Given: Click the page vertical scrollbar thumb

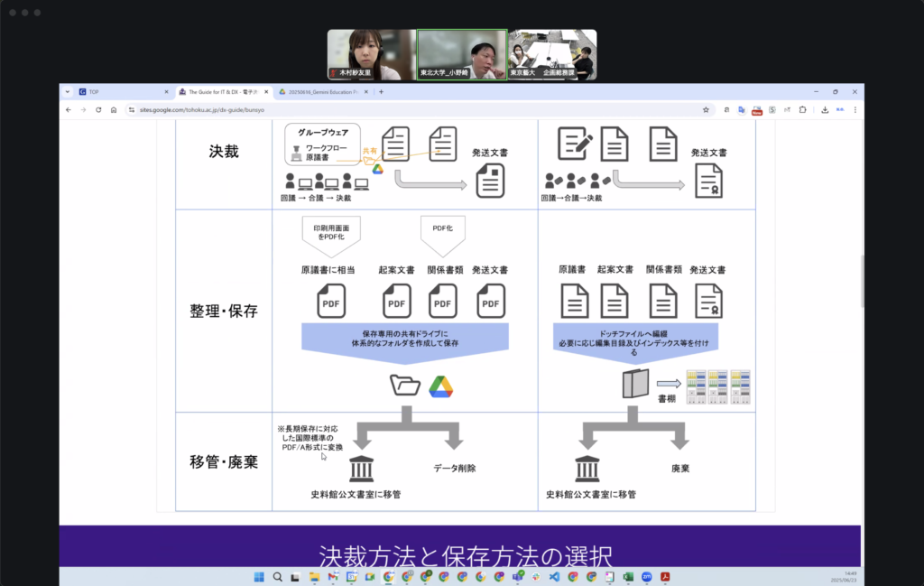Looking at the screenshot, I should coord(862,281).
